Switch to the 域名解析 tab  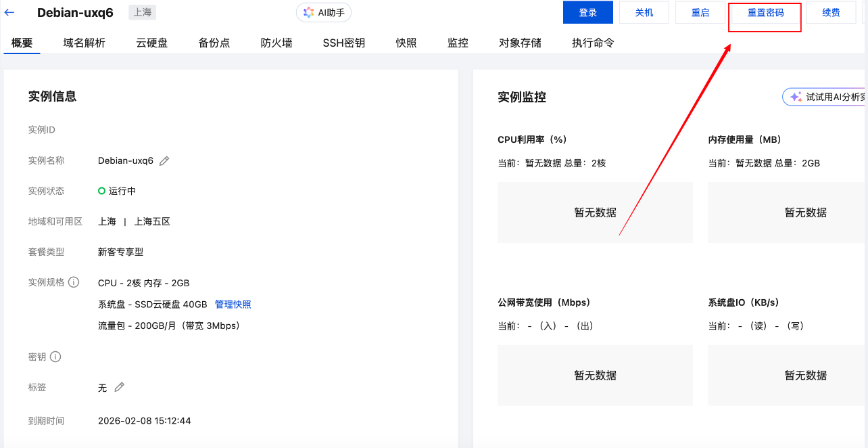[x=85, y=43]
